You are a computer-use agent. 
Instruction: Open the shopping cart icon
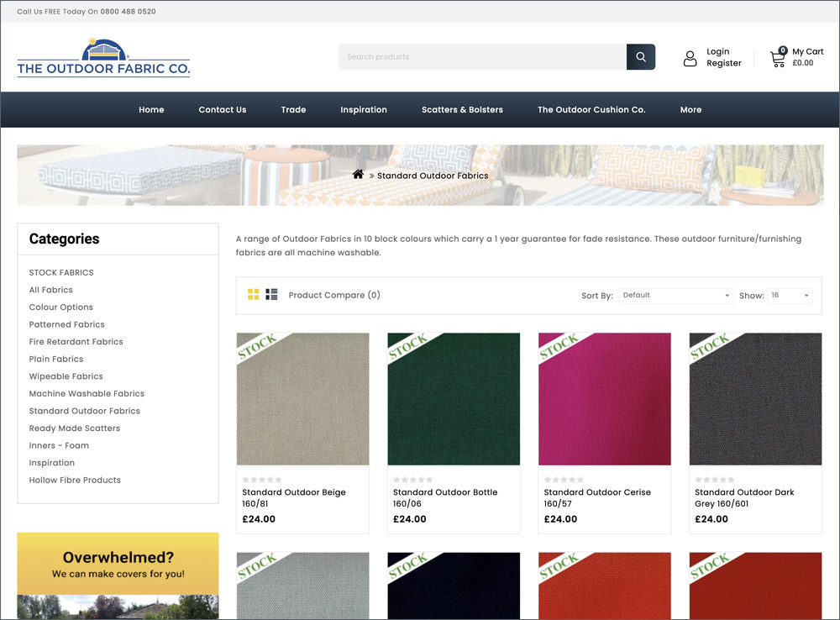coord(779,58)
